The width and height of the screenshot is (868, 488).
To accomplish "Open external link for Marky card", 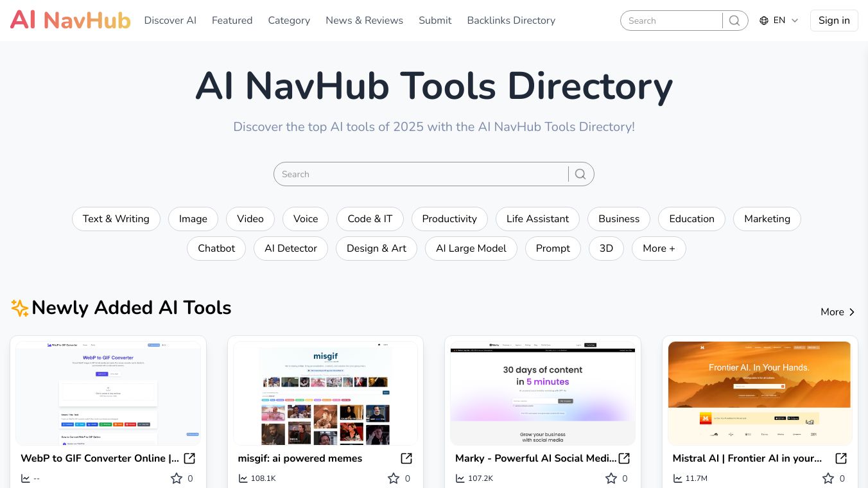I will 624,458.
